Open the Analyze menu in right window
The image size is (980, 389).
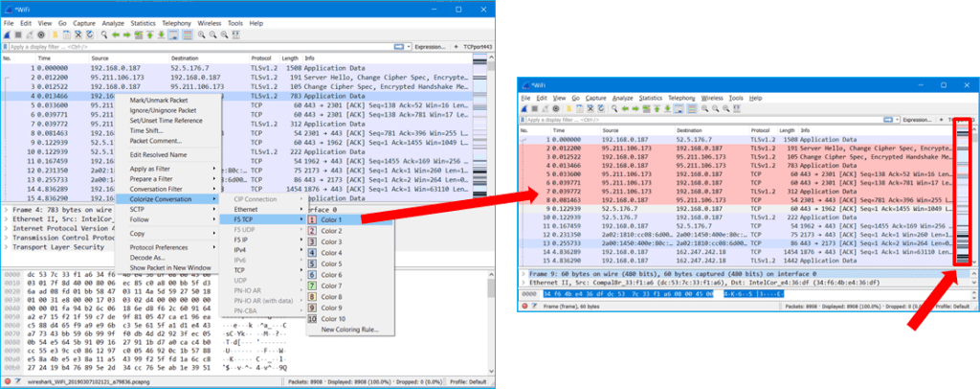point(622,98)
